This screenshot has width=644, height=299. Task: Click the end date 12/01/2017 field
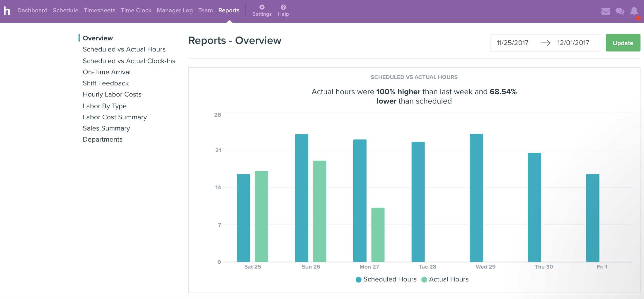click(573, 43)
